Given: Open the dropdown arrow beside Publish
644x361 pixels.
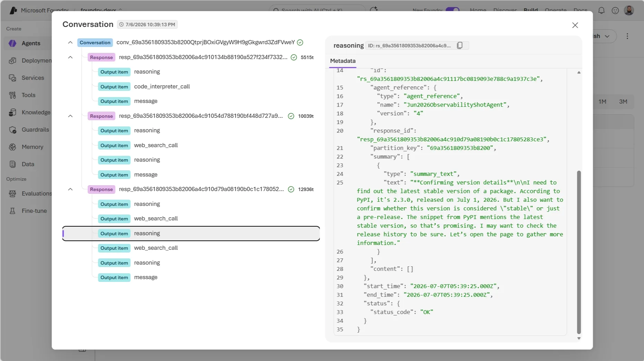Looking at the screenshot, I should click(607, 36).
